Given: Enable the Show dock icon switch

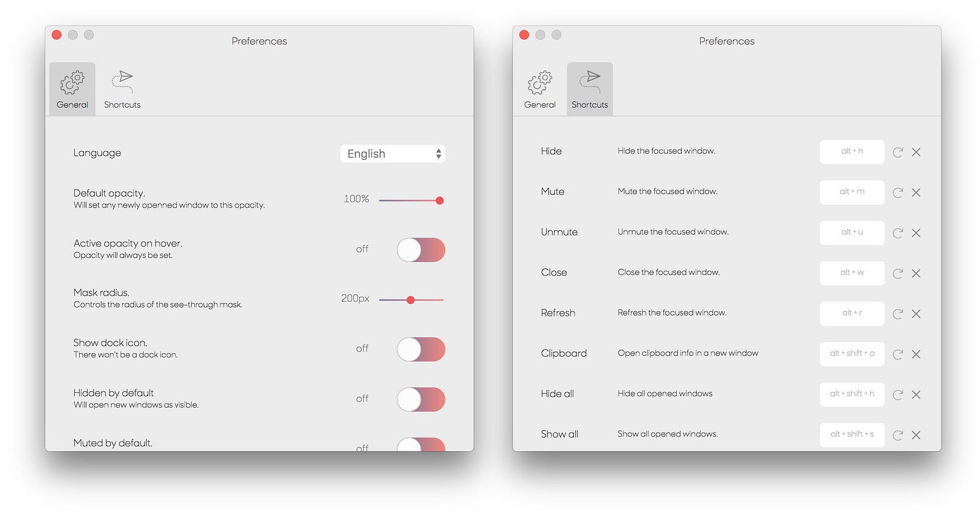Looking at the screenshot, I should pyautogui.click(x=421, y=349).
